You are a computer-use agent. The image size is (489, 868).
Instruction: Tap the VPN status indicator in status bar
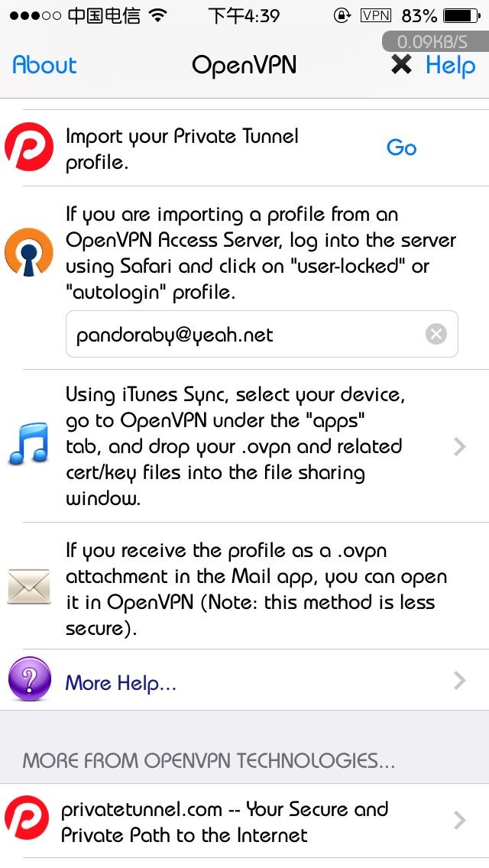pyautogui.click(x=375, y=15)
